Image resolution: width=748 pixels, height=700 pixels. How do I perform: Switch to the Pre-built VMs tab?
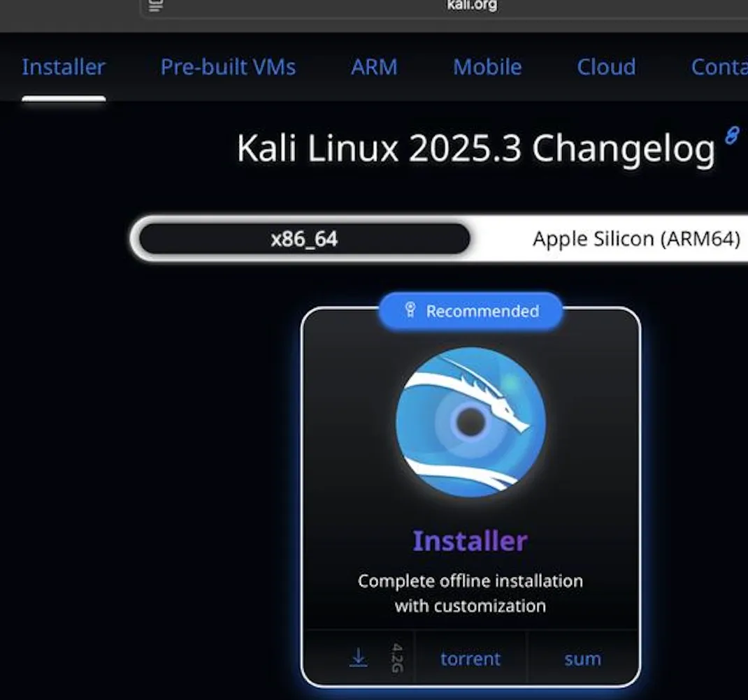228,67
